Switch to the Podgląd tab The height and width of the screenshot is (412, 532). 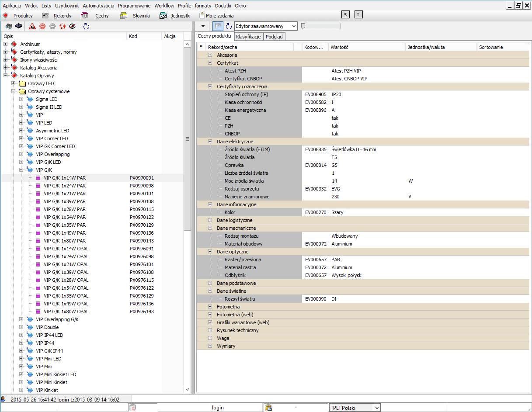coord(274,37)
